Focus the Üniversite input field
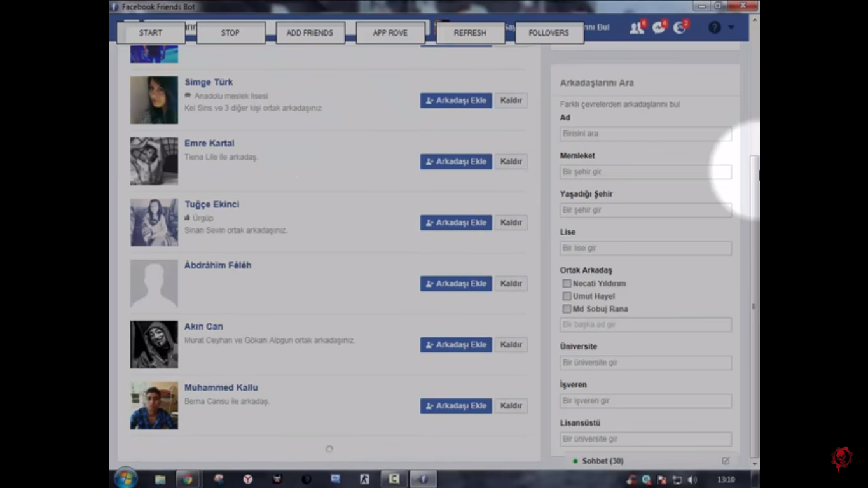Viewport: 868px width, 488px height. [x=645, y=363]
